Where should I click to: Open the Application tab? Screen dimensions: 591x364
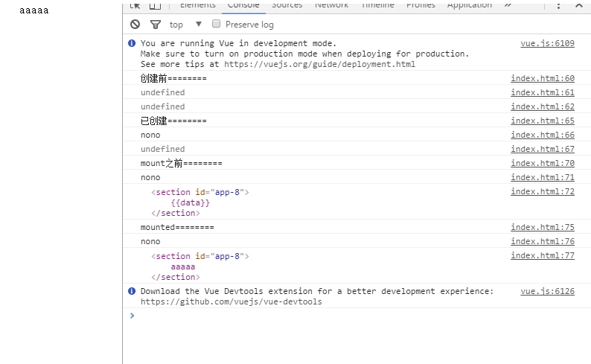tap(469, 4)
